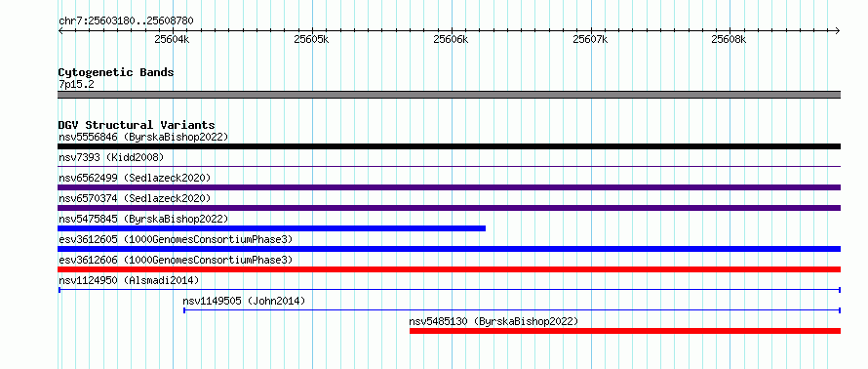The height and width of the screenshot is (369, 868).
Task: Click the Cytogenetic Bands track title
Action: coord(116,72)
